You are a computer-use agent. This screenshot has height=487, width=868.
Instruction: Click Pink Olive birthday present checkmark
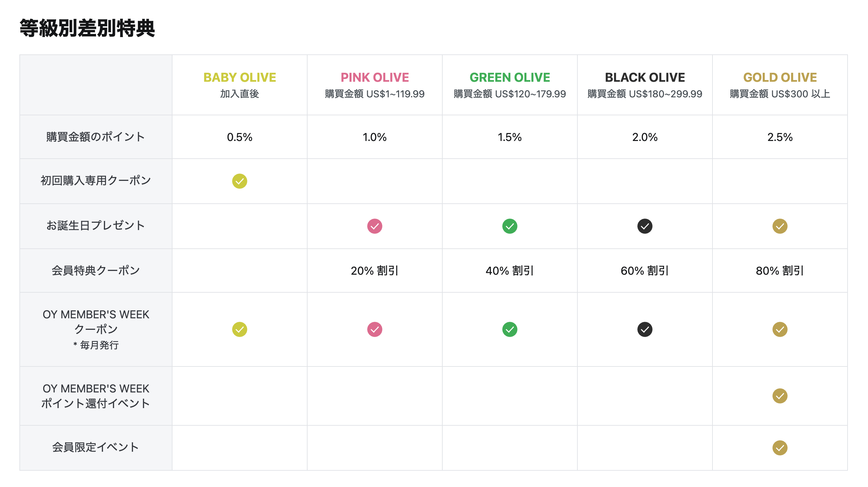coord(375,226)
